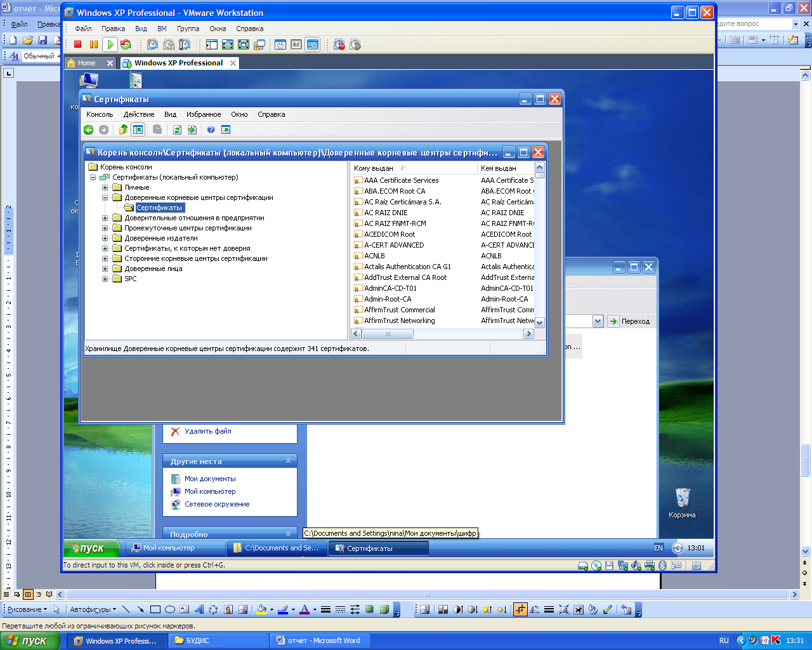Screen dimensions: 812x650
Task: Select the Rectangle drawing tool in Word
Action: [155, 609]
